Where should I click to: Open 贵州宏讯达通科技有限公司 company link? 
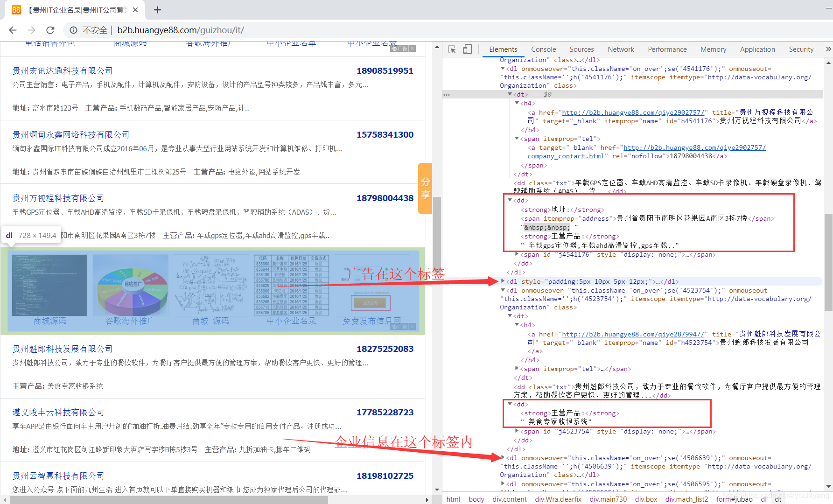(x=63, y=71)
